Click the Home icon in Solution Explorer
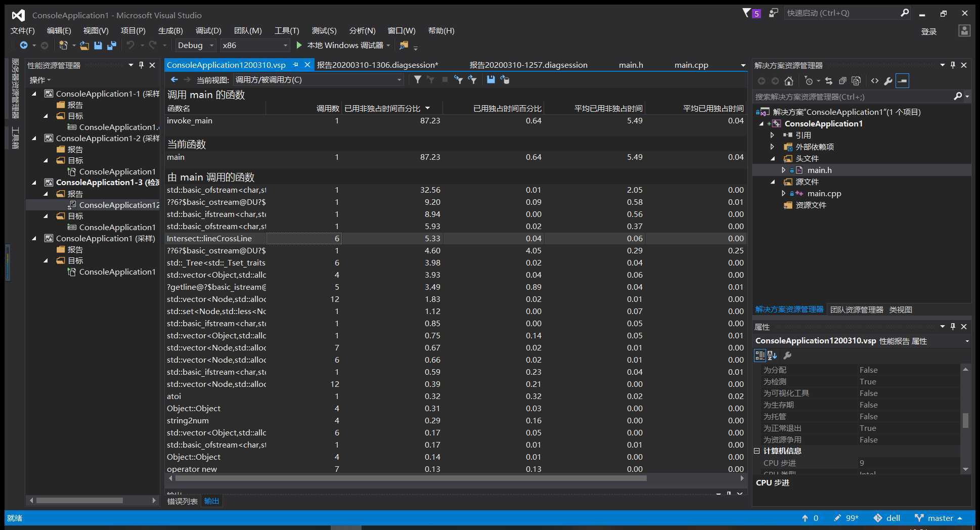Screen dimensions: 980x530 [x=789, y=81]
